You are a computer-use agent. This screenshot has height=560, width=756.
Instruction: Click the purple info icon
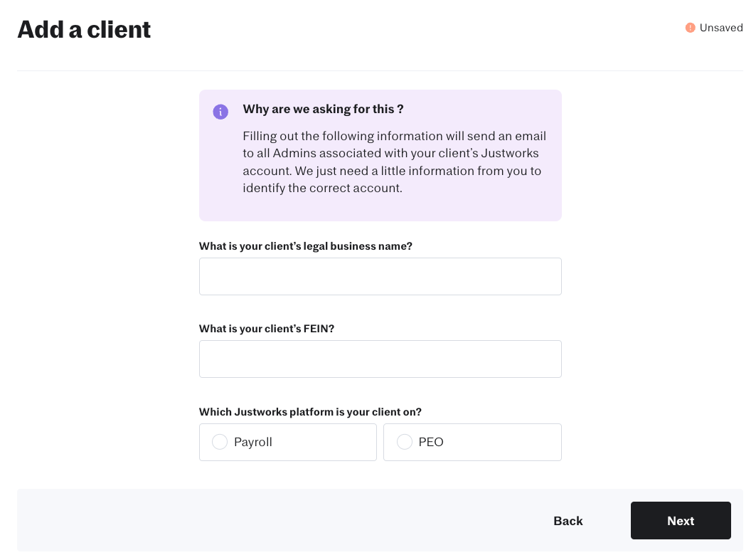[x=220, y=112]
